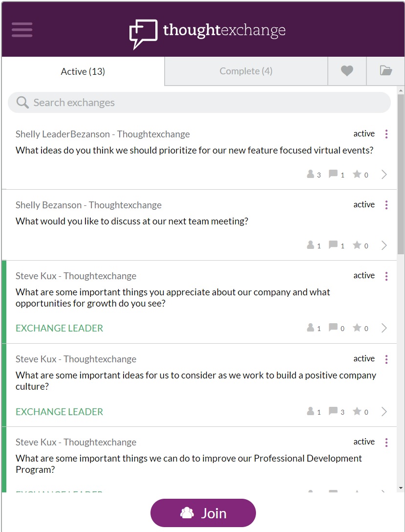Click the vertical scrollbar thumb
The width and height of the screenshot is (405, 532).
pyautogui.click(x=401, y=174)
